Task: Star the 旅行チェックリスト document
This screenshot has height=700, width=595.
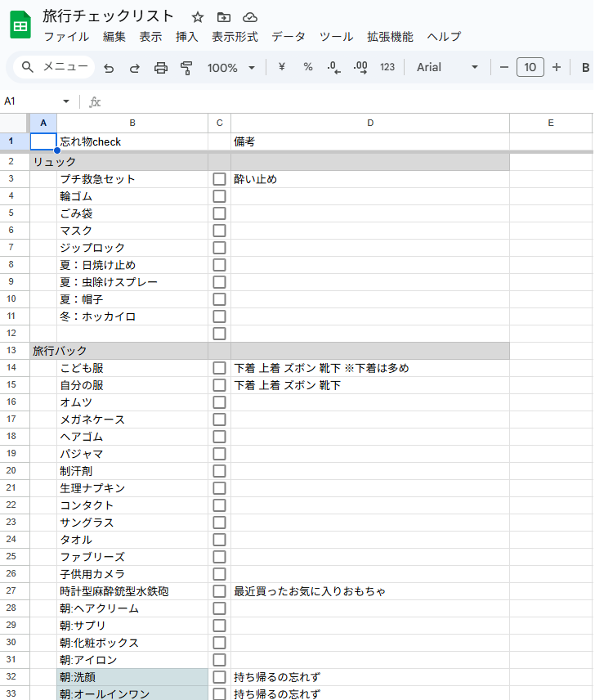Action: click(198, 17)
